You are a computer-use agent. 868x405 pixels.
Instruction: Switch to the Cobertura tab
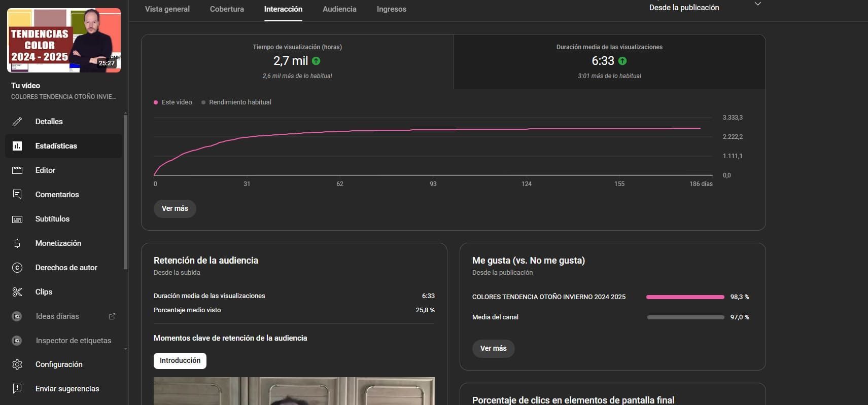227,9
